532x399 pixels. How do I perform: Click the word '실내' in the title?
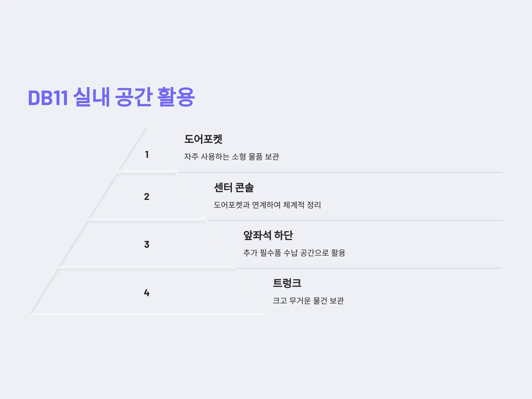pos(91,97)
